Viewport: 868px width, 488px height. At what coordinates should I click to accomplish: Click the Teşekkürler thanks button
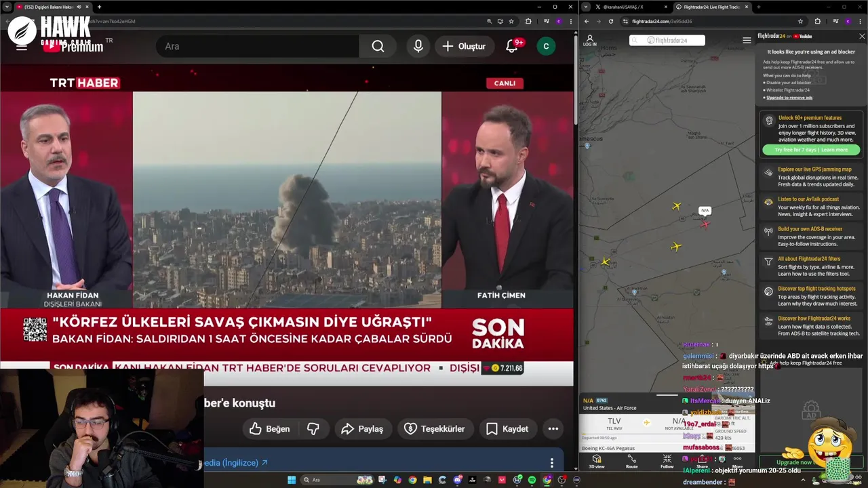[435, 429]
